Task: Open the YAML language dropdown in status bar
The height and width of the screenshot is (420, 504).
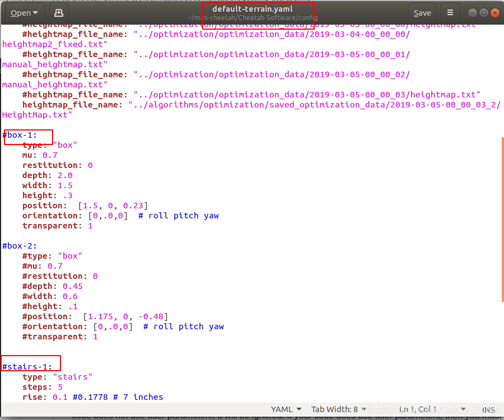Action: tap(286, 409)
